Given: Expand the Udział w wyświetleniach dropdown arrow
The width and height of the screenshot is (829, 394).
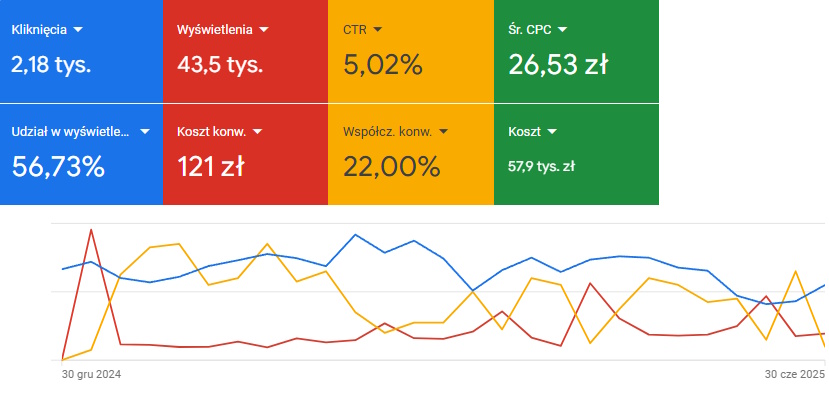Looking at the screenshot, I should 145,132.
